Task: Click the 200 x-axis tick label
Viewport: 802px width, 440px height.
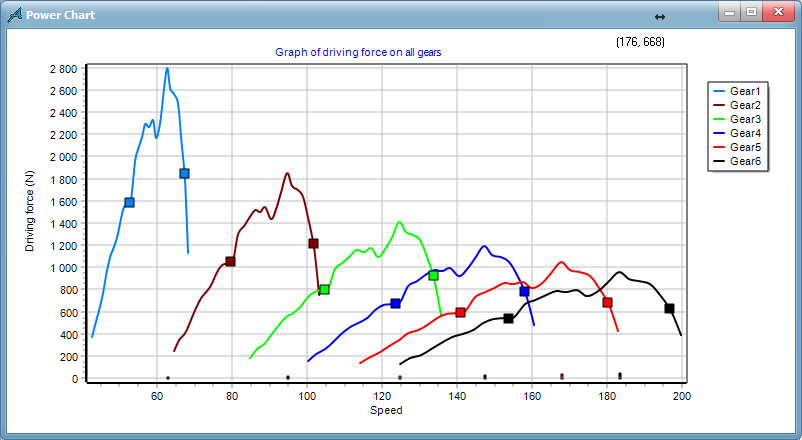Action: tap(682, 396)
